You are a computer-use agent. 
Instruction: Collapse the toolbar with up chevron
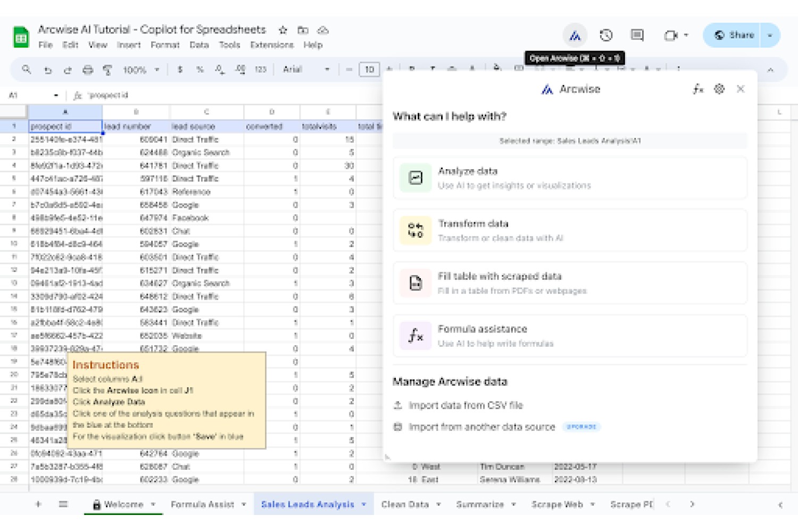770,70
